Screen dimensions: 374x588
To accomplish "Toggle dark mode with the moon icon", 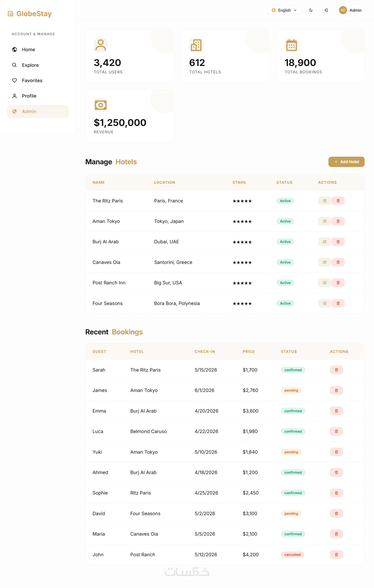I will [311, 10].
